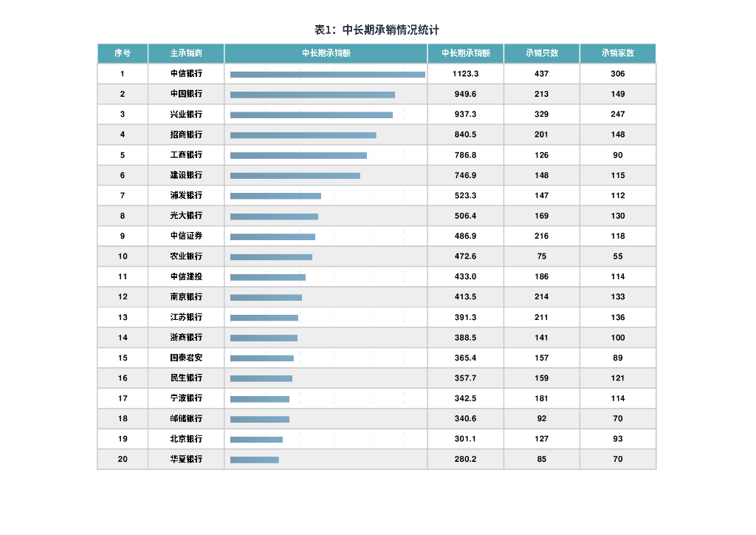Click the 邮储银行 cell
This screenshot has height=535, width=756.
pos(186,418)
